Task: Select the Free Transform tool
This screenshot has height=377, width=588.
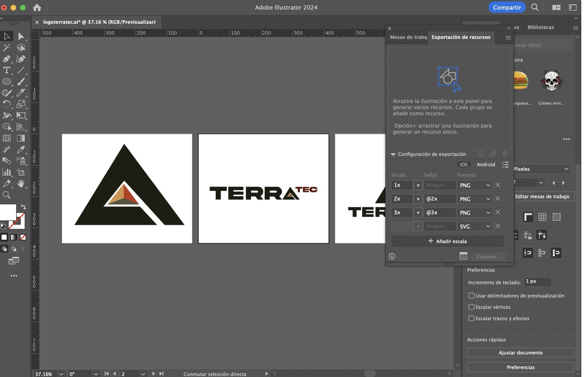Action: (21, 116)
